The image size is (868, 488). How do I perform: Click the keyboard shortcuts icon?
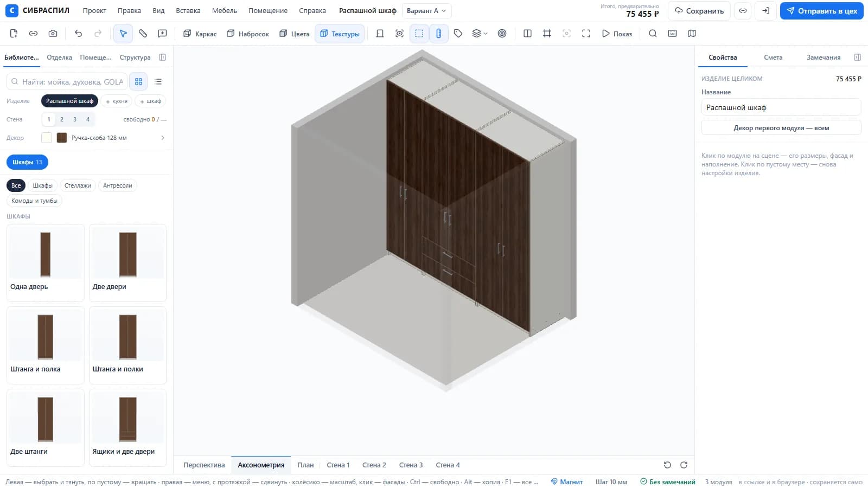point(672,34)
